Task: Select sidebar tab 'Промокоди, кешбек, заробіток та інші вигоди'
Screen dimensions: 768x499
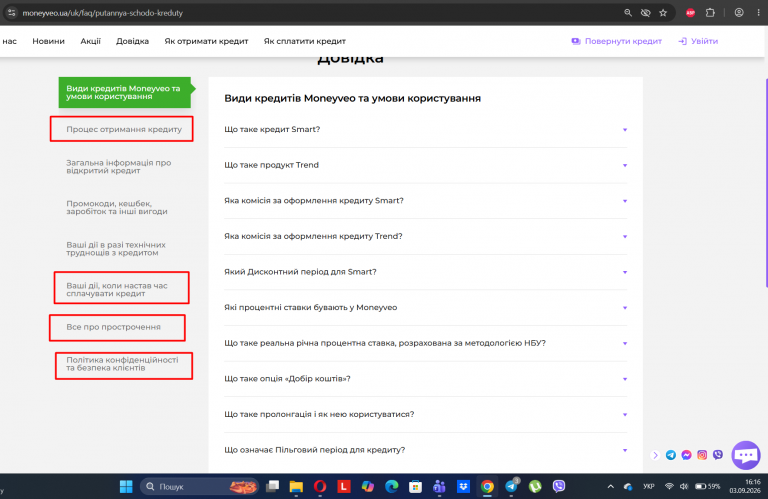Action: pyautogui.click(x=117, y=208)
